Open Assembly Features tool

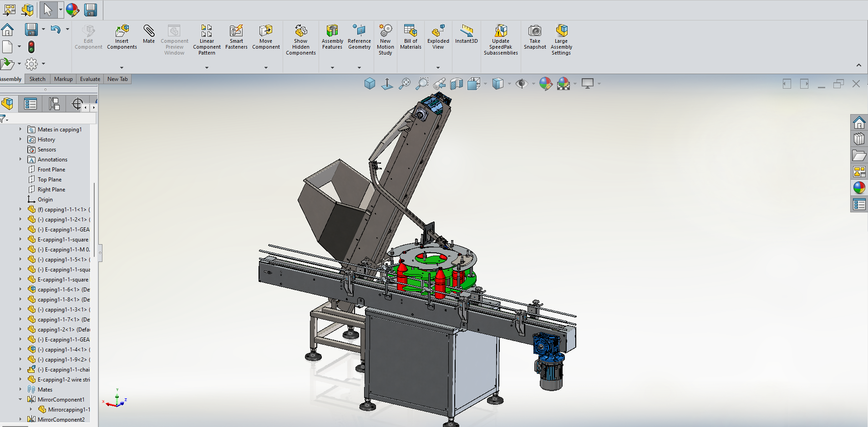click(332, 37)
